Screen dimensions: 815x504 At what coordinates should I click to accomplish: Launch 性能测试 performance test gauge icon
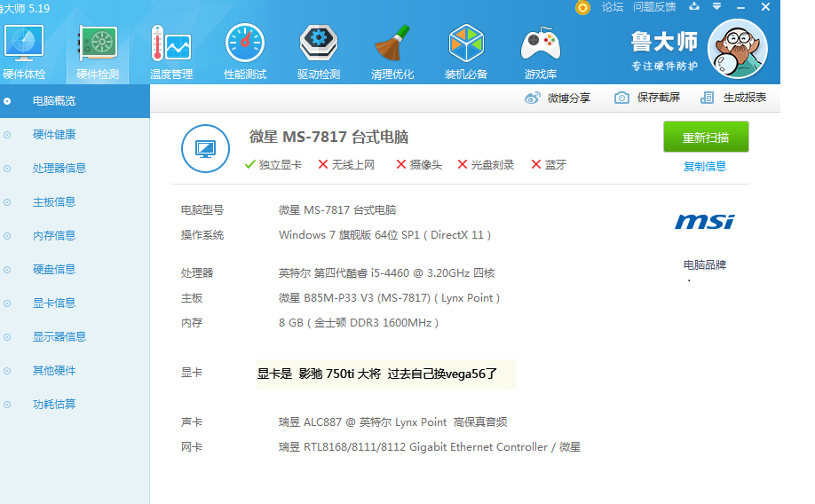[245, 52]
